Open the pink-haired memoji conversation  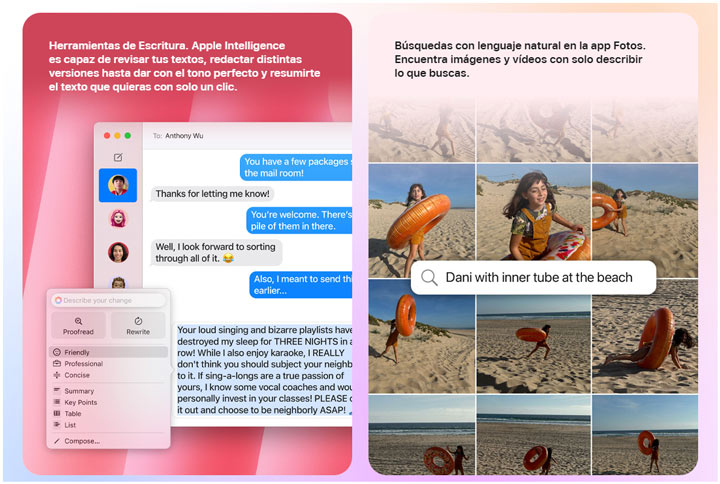pyautogui.click(x=118, y=219)
